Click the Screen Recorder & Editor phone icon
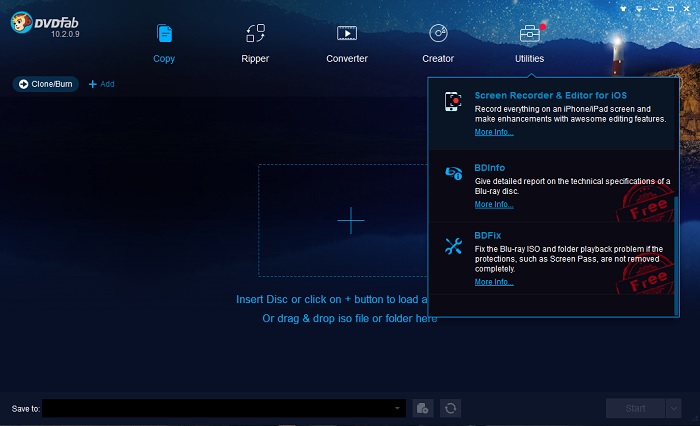The height and width of the screenshot is (426, 700). coord(453,102)
